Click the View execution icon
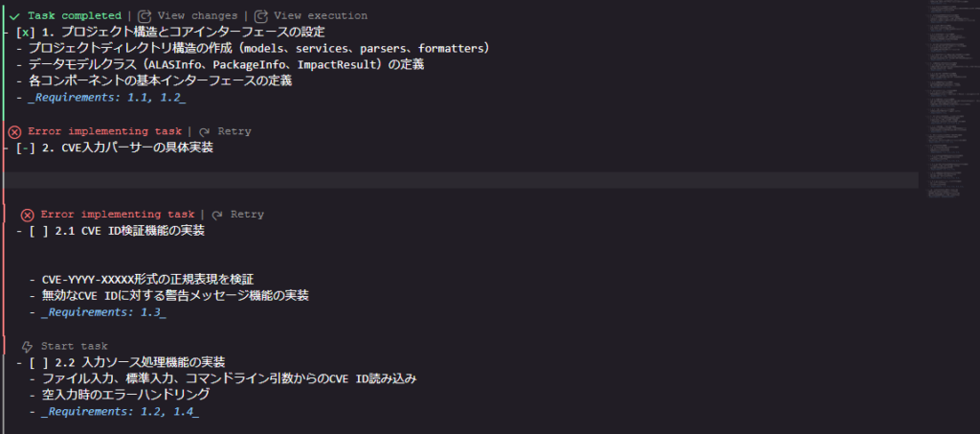The image size is (980, 434). [261, 15]
